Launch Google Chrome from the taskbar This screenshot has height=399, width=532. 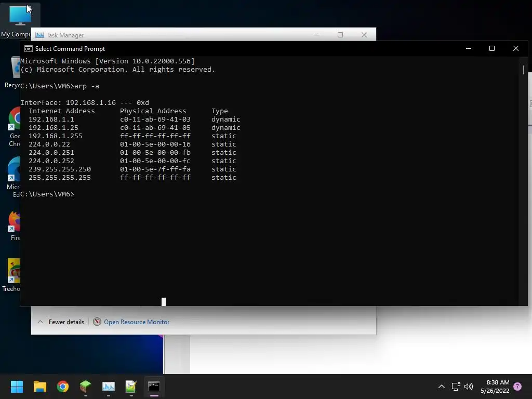point(63,387)
